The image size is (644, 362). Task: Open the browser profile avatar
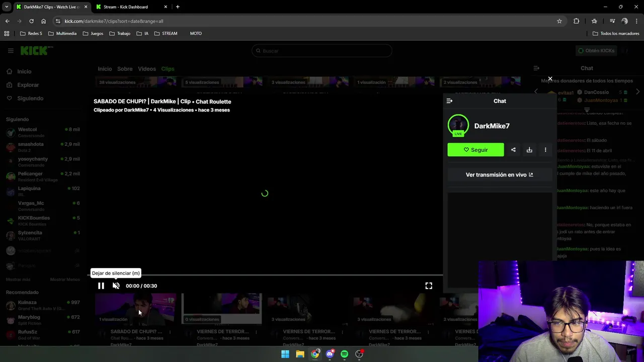tap(624, 21)
